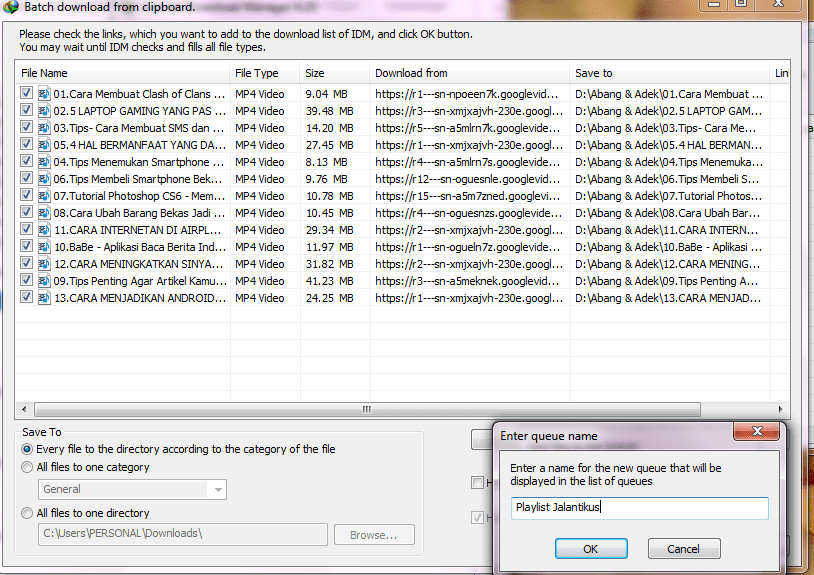Uncheck the 03.Tips- Cara Membuat SMS row
814x575 pixels.
tap(26, 127)
